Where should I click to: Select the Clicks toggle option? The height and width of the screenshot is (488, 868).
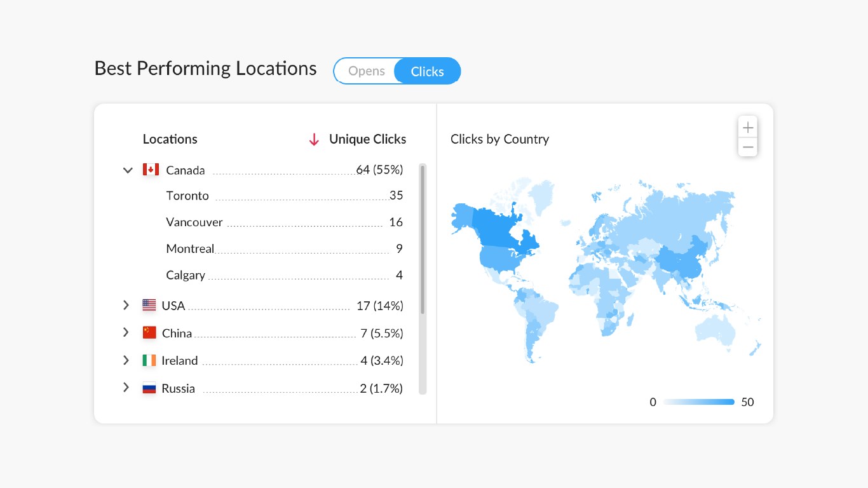point(427,71)
